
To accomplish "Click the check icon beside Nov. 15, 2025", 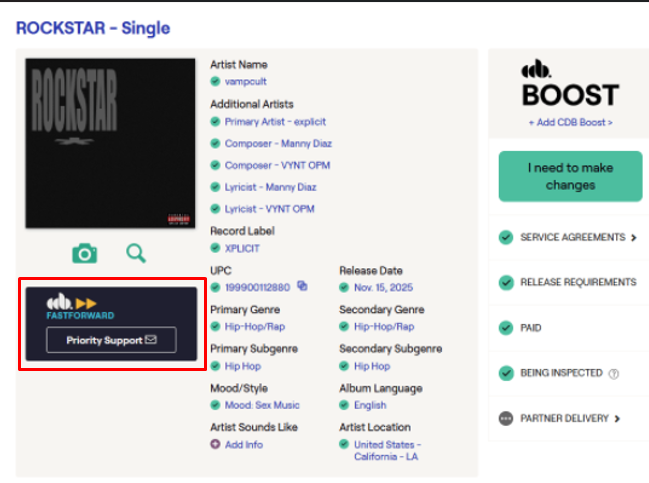I will click(x=344, y=287).
